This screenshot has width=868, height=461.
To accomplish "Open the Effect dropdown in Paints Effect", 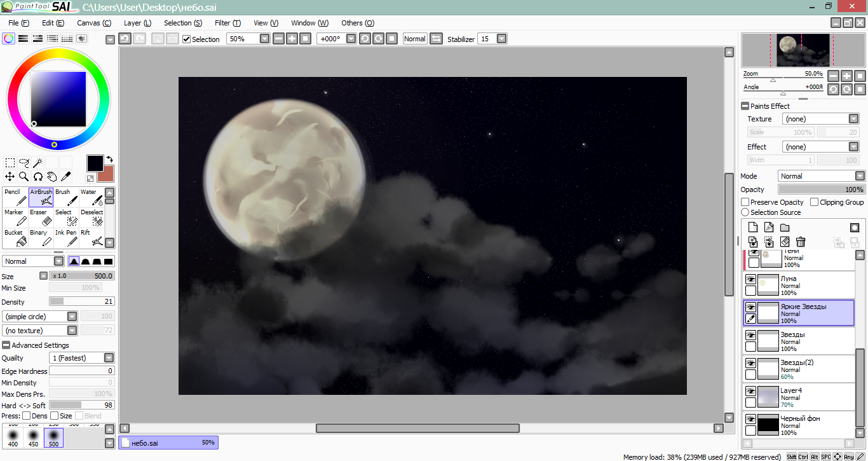I will 853,147.
